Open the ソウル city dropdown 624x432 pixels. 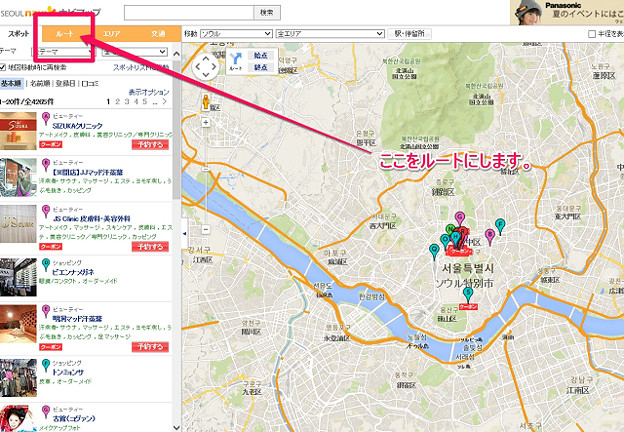[236, 34]
